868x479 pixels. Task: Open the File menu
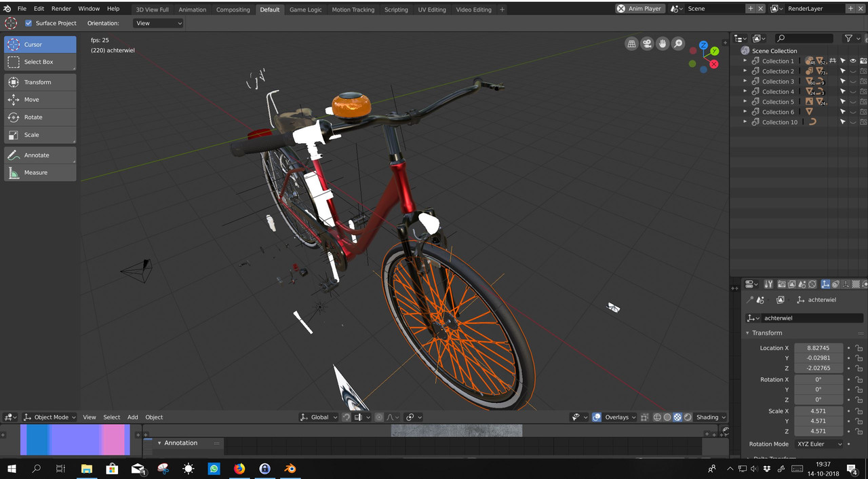(x=22, y=9)
